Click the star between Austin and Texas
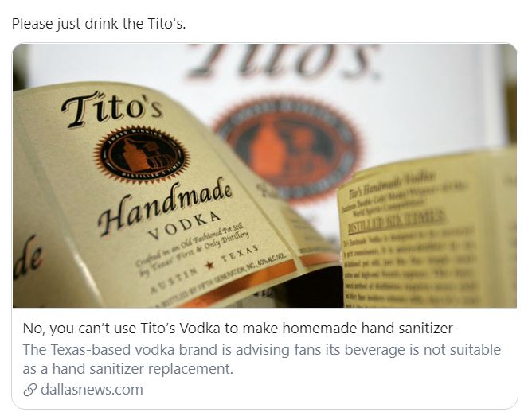 [210, 266]
